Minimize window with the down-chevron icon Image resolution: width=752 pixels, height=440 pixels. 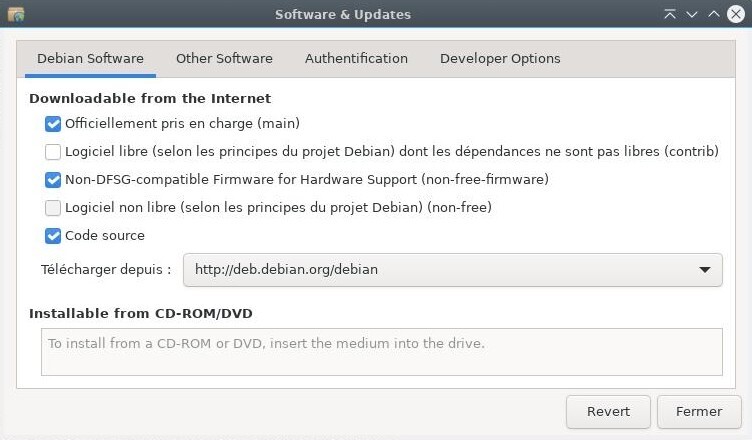coord(692,15)
